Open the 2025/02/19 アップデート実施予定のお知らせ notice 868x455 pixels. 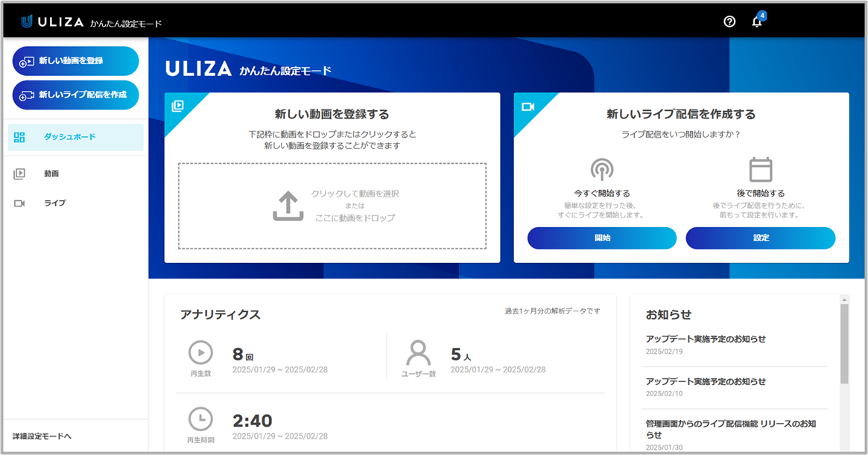[706, 339]
